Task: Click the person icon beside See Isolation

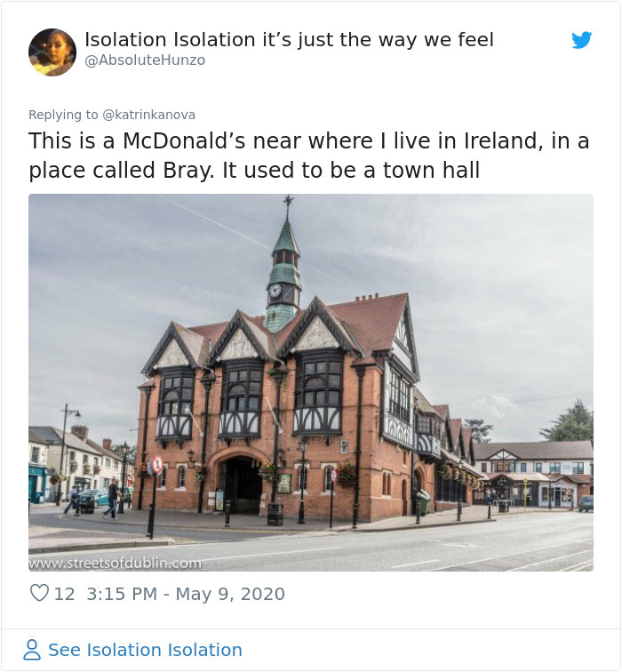Action: pos(32,650)
